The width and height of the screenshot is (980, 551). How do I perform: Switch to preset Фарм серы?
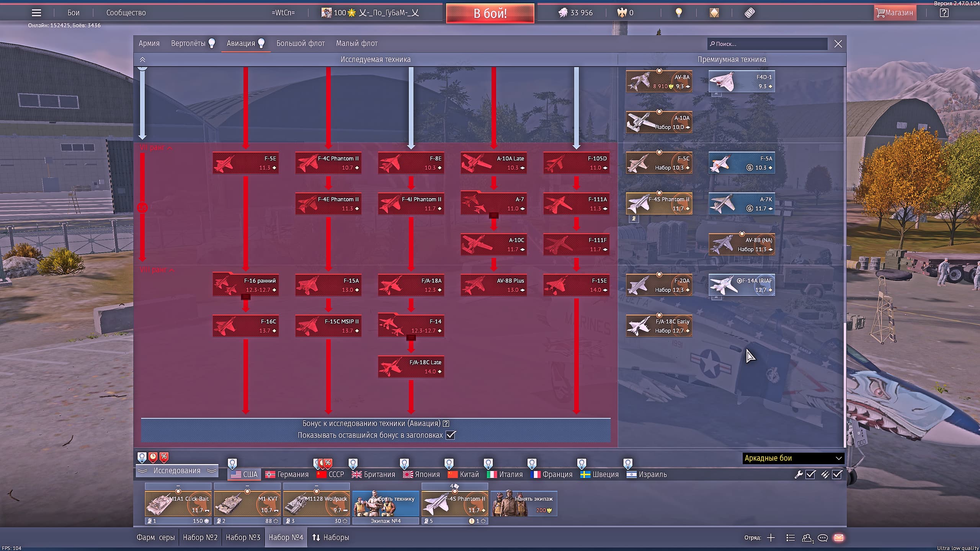pyautogui.click(x=156, y=538)
